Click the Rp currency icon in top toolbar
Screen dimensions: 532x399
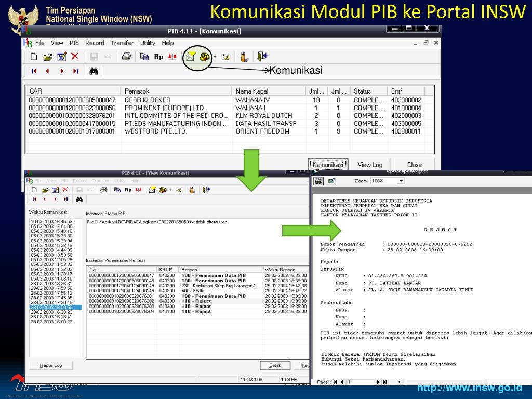(158, 57)
